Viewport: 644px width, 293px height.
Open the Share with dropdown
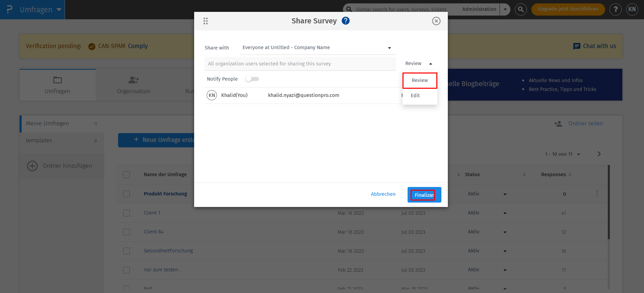point(318,48)
